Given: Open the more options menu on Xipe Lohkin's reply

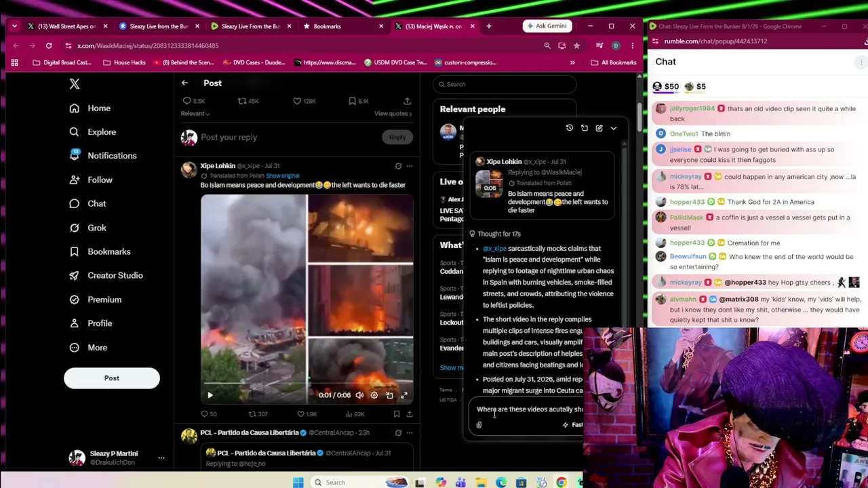Looking at the screenshot, I should 409,166.
